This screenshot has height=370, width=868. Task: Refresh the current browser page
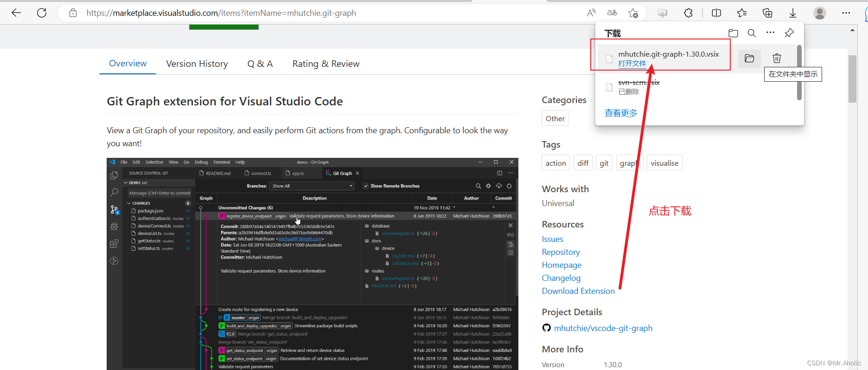(x=42, y=13)
